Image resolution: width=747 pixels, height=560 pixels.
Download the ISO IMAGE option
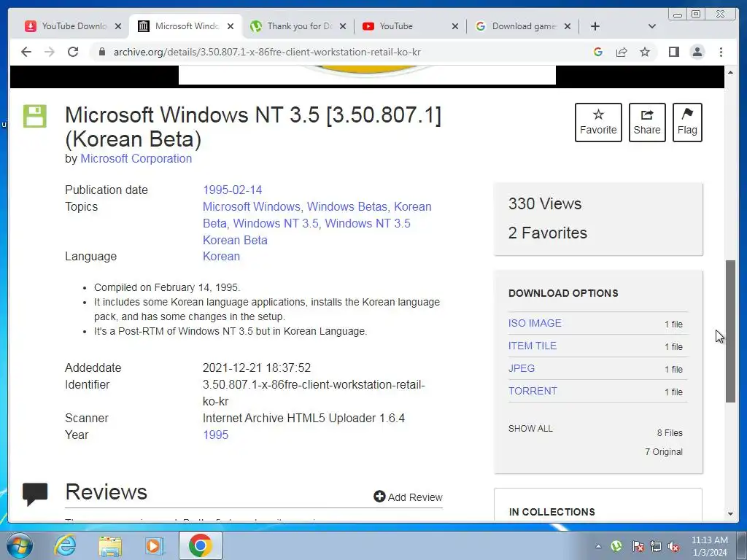[535, 323]
